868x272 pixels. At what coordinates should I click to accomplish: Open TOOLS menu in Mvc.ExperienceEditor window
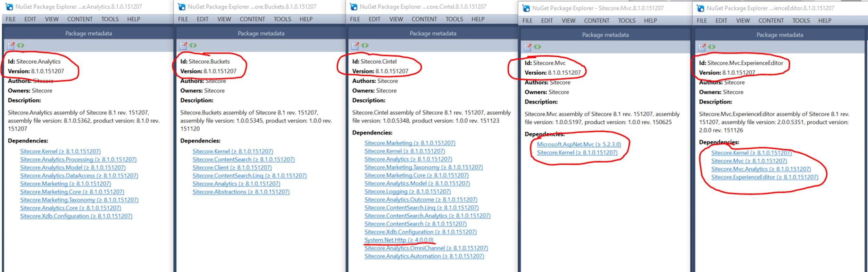(x=801, y=20)
